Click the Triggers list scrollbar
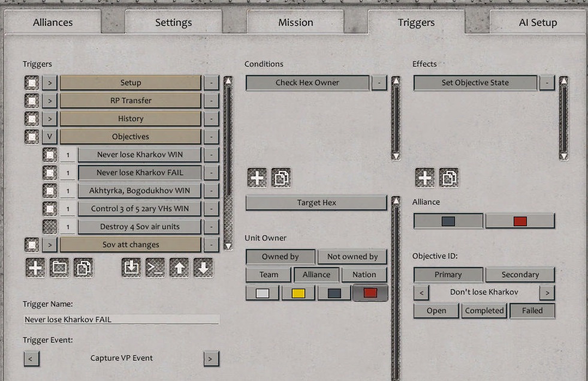 coord(228,164)
